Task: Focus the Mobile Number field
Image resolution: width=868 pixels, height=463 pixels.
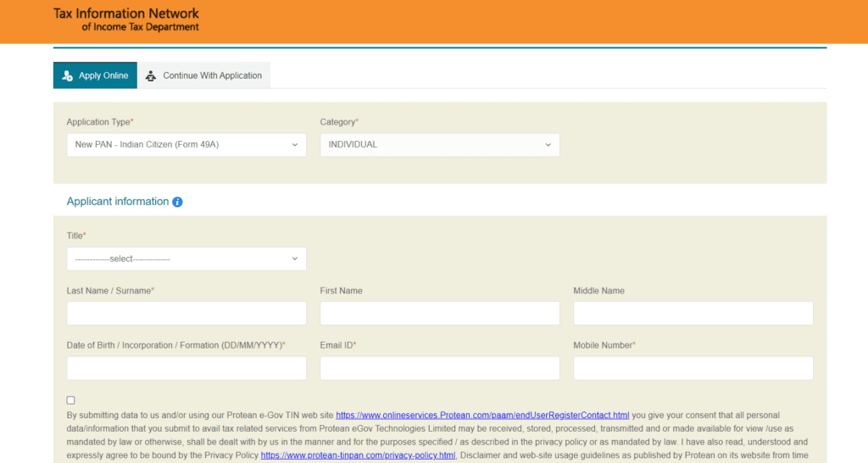Action: (x=693, y=368)
